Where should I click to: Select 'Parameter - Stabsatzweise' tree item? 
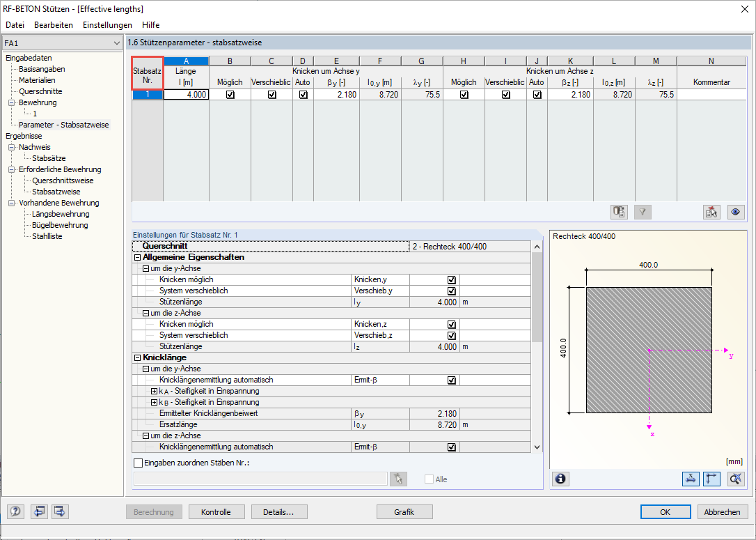tap(63, 125)
